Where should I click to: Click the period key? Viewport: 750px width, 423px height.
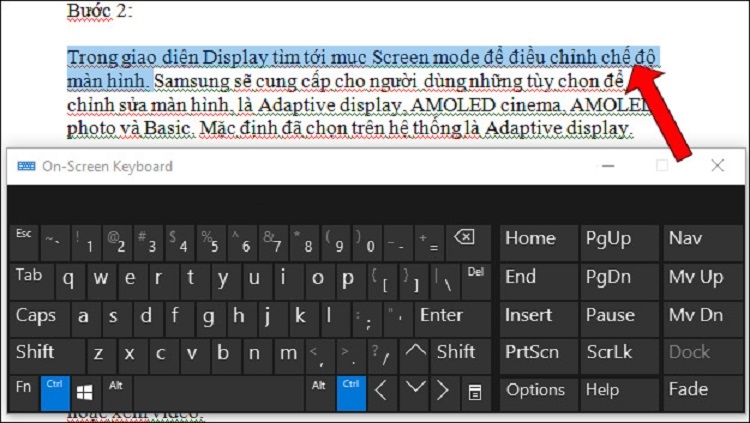(351, 356)
